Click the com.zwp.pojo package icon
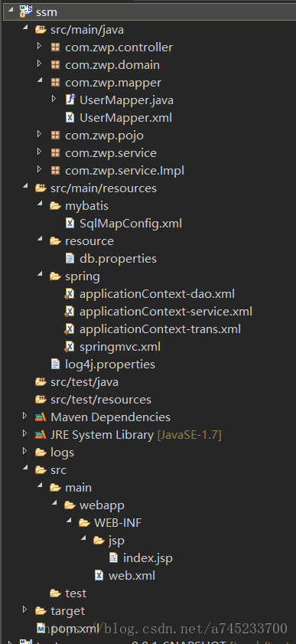296x644 pixels. [55, 135]
